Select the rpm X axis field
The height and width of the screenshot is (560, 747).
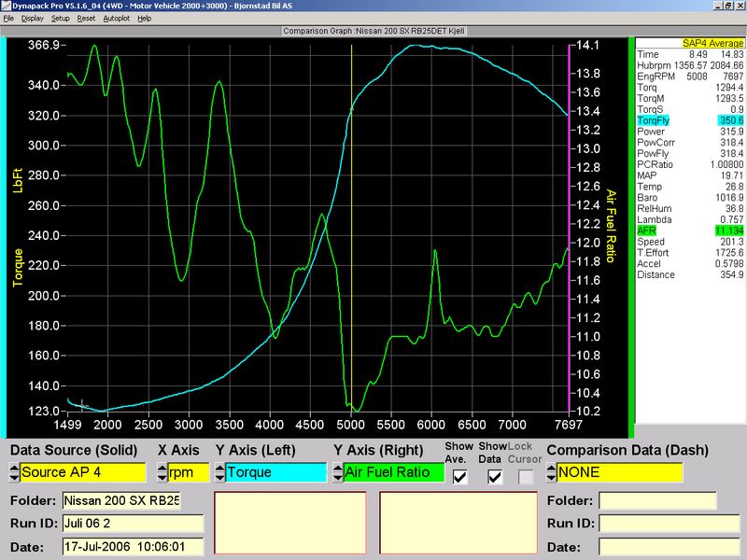[189, 472]
